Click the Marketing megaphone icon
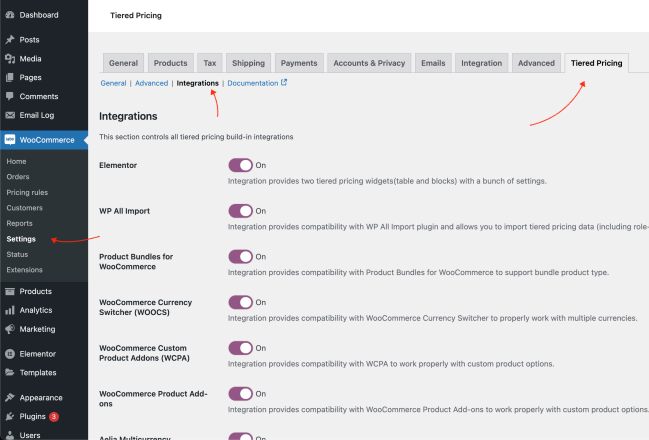This screenshot has width=649, height=440. pyautogui.click(x=10, y=329)
